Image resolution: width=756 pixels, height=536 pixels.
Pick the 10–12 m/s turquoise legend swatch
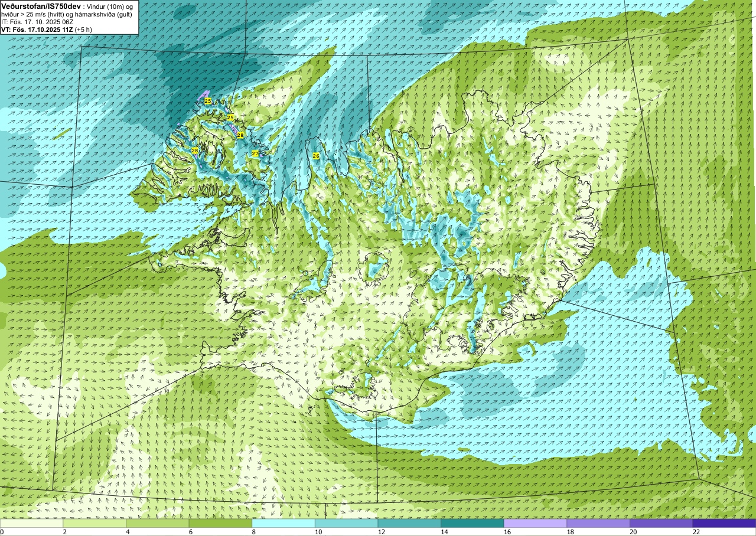347,523
